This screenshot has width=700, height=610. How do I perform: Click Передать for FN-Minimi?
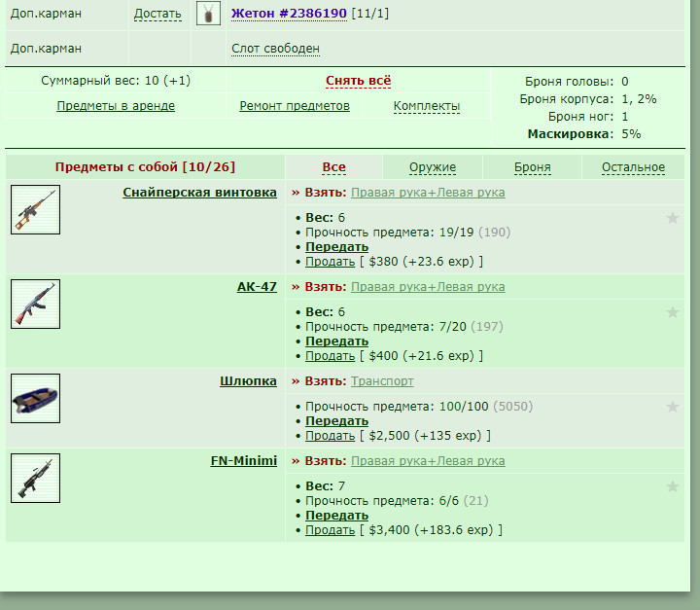pyautogui.click(x=336, y=516)
